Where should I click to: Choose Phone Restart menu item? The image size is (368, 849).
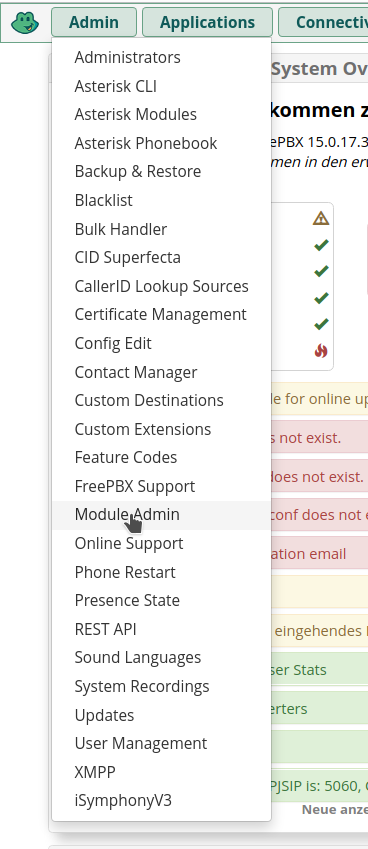(x=161, y=572)
